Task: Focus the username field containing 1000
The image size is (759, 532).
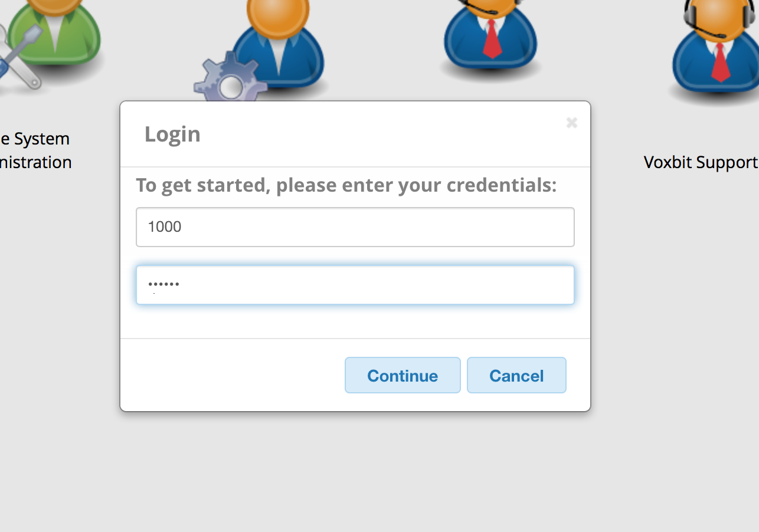Action: pyautogui.click(x=355, y=227)
